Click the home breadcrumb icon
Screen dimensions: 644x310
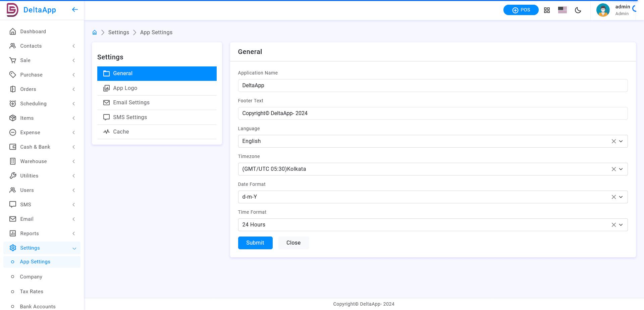(95, 33)
